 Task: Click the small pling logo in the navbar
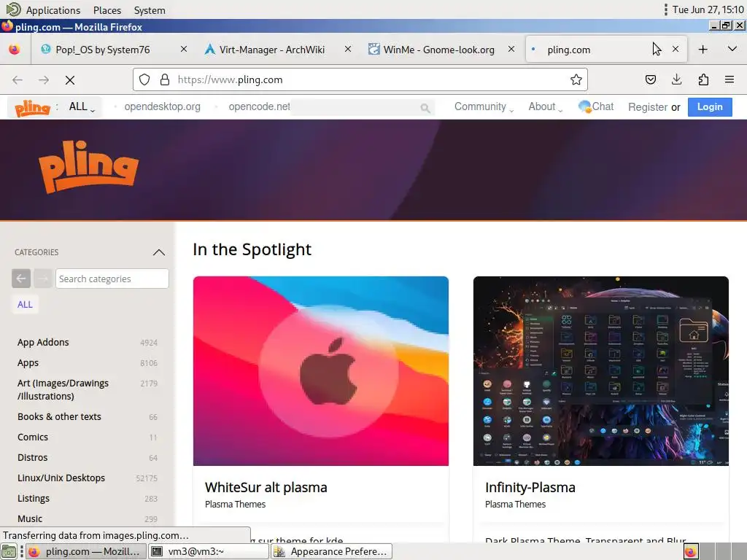tap(32, 108)
